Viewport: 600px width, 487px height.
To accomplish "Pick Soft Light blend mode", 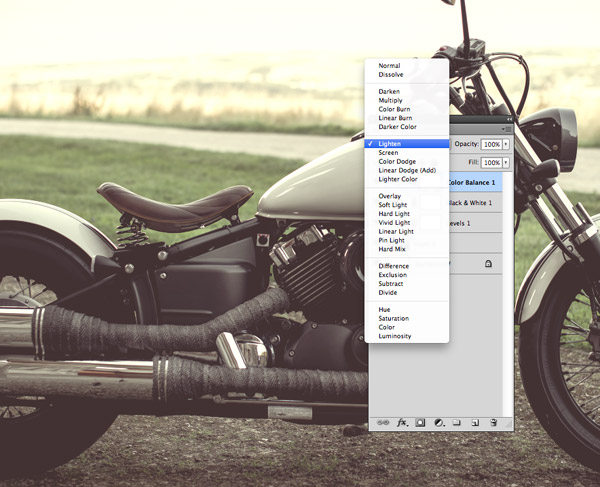I will coord(393,205).
